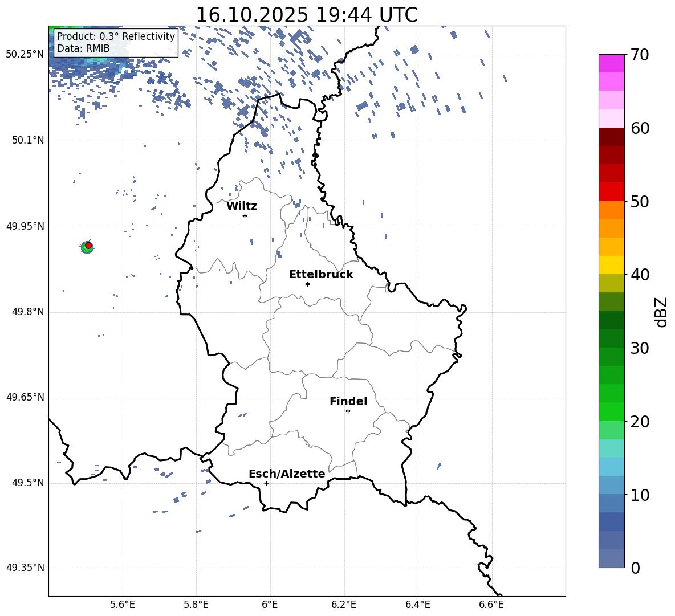
Task: Click the Ettelbruck station cross marker
Action: pyautogui.click(x=307, y=284)
